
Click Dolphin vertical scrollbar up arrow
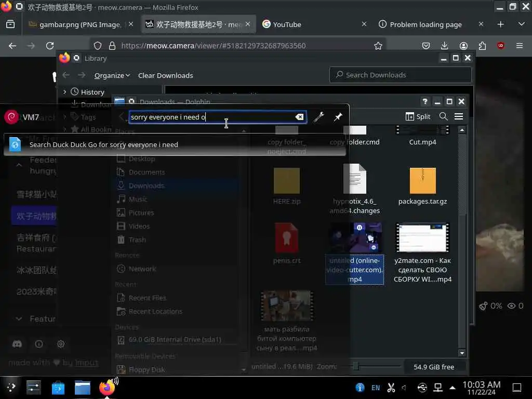pyautogui.click(x=462, y=130)
